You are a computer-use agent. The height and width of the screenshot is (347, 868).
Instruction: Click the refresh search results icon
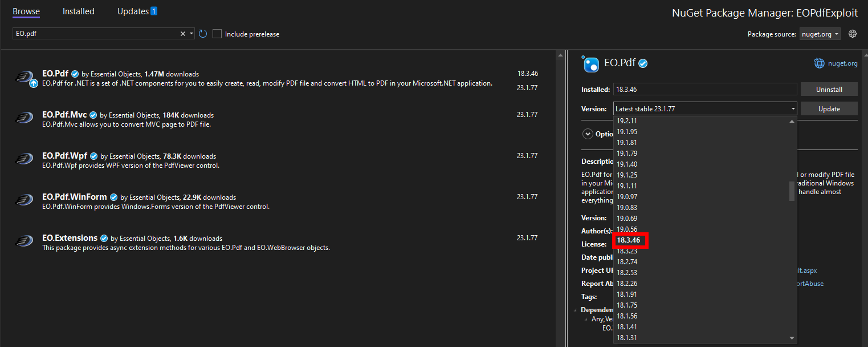[203, 34]
